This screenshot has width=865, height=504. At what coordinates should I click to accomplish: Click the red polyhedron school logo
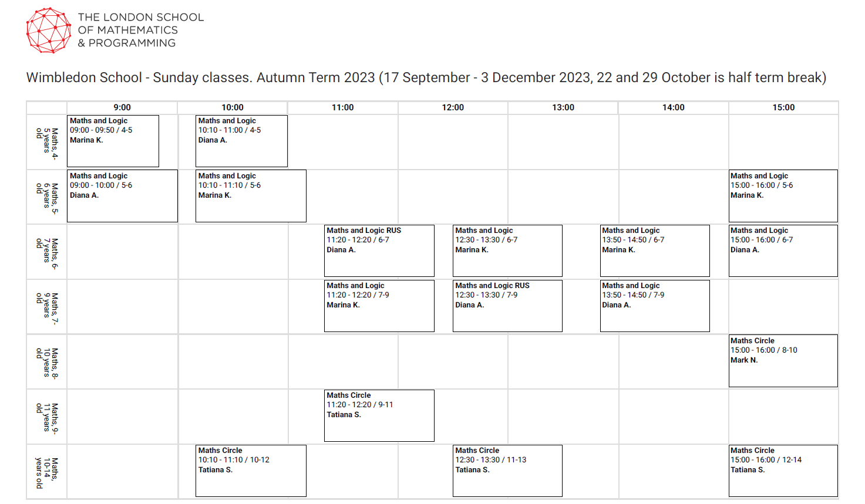coord(49,30)
